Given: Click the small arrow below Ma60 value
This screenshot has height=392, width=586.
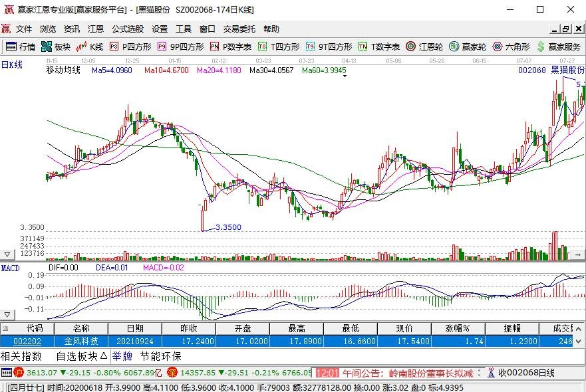Looking at the screenshot, I should tap(345, 76).
